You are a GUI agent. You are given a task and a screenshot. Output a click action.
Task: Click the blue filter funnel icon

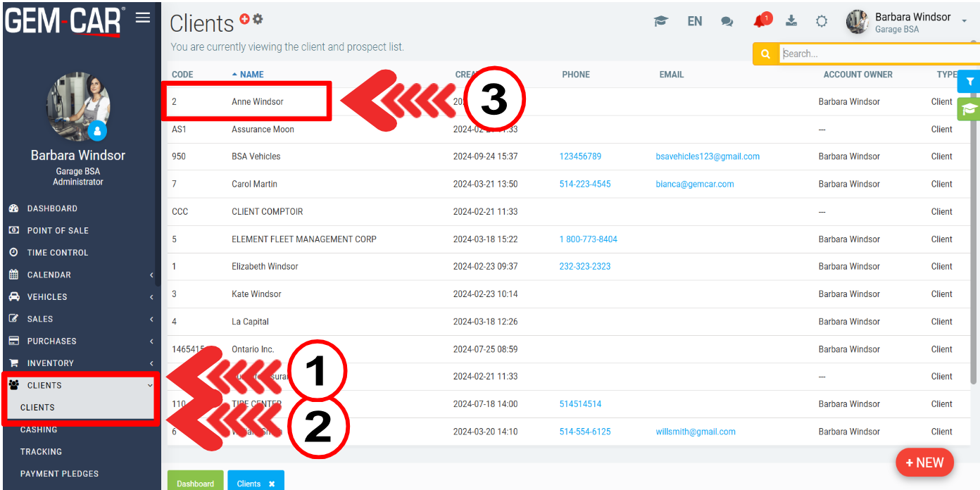coord(969,82)
